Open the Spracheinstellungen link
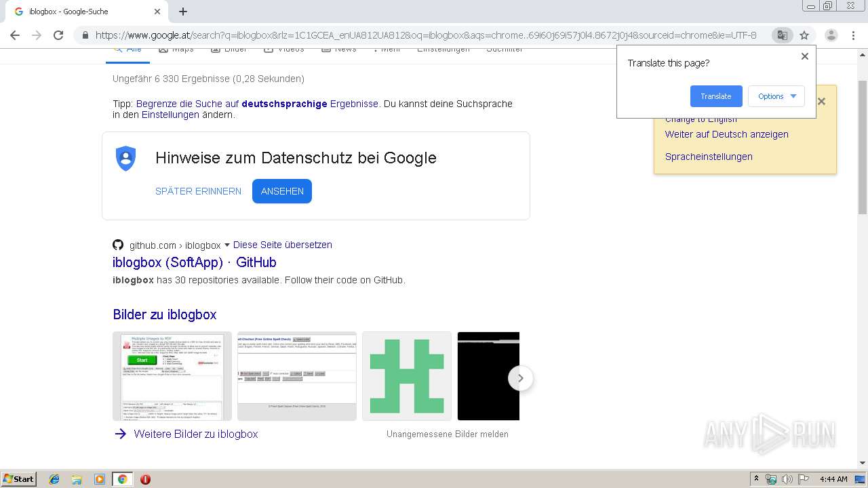 (x=709, y=157)
